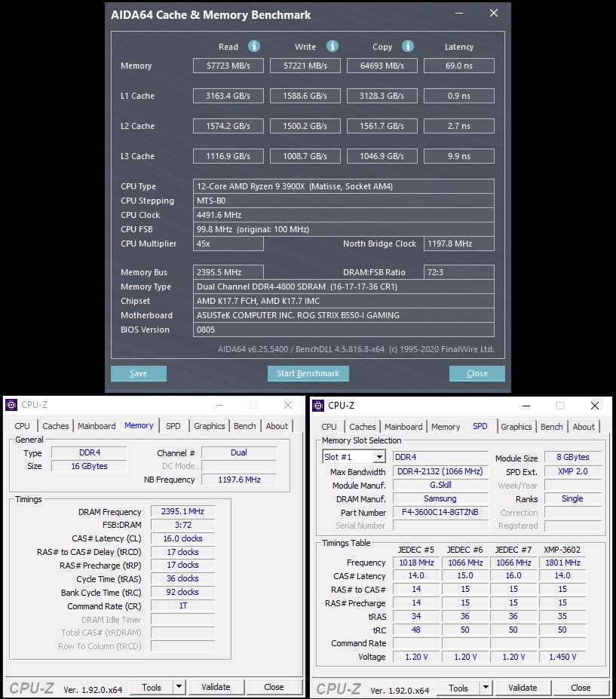Click the Memory Type field DDR4-4800 SDRAM

pos(344,287)
